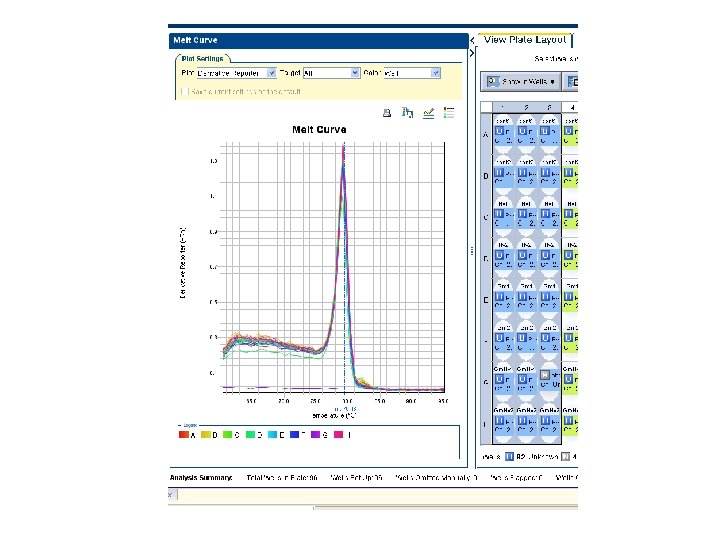
Task: Click the blue F legend swatch
Action: 294,434
